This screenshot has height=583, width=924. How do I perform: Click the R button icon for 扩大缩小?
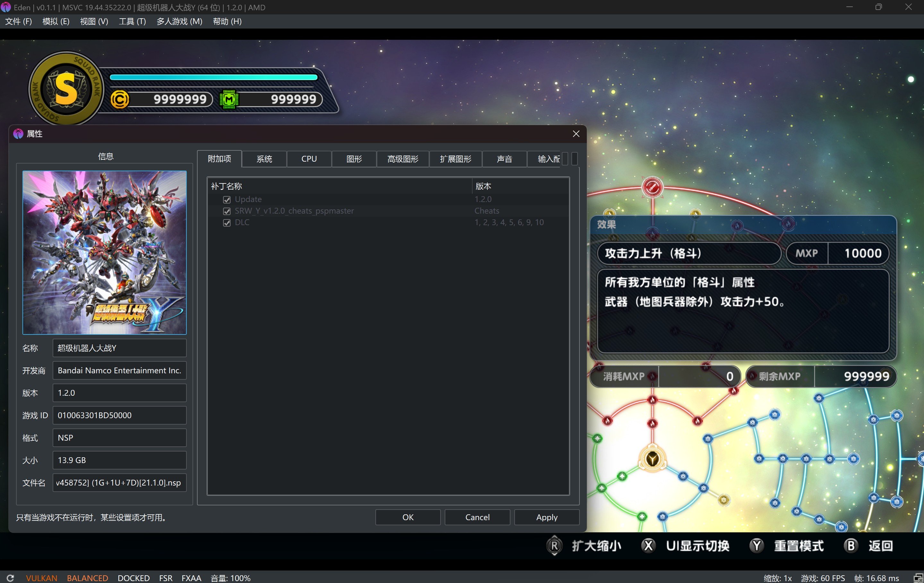(554, 545)
